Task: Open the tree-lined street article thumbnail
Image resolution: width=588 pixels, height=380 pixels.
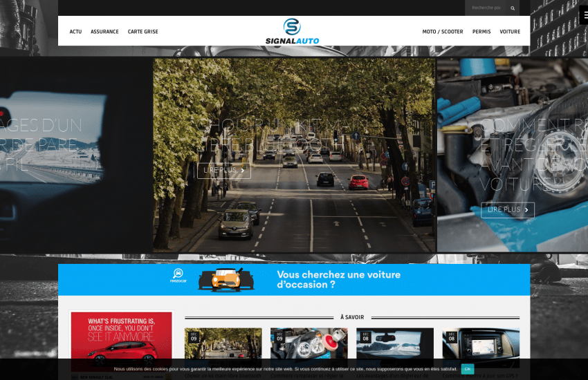Action: click(x=223, y=343)
